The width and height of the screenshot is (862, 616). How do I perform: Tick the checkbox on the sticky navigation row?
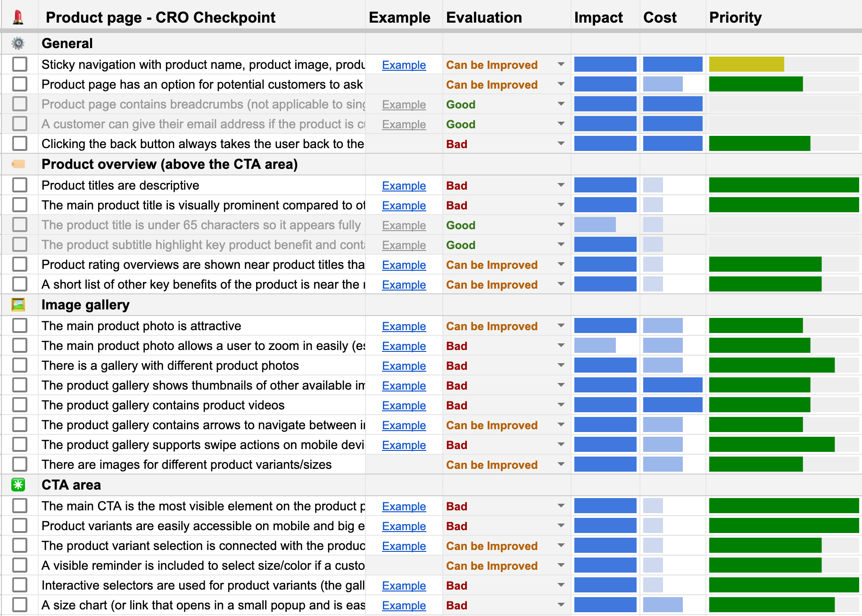click(x=19, y=64)
